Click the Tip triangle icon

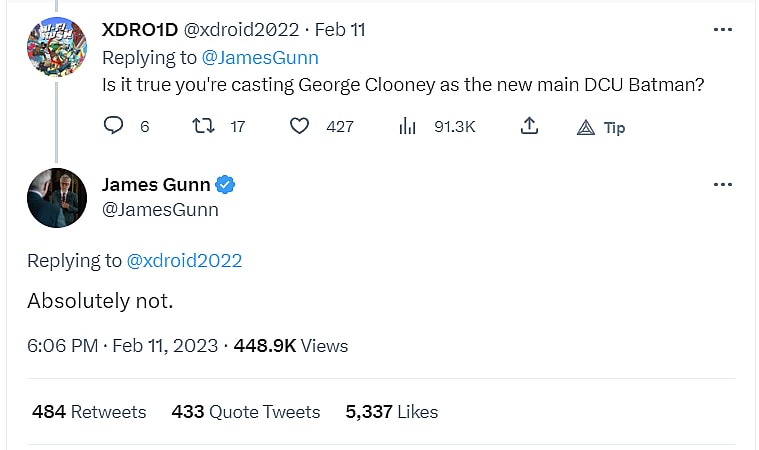(x=587, y=127)
